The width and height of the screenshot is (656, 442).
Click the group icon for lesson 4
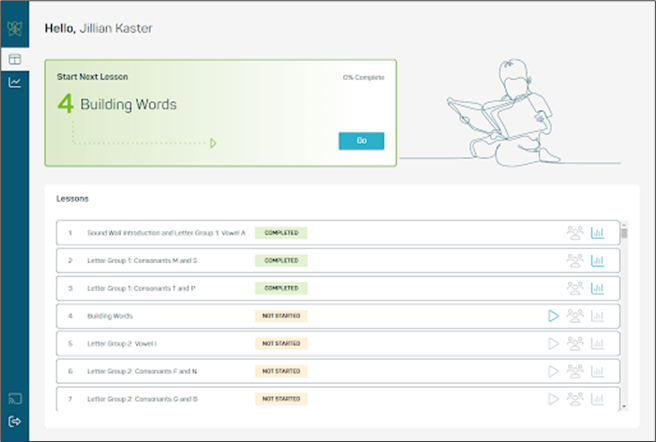(x=575, y=316)
